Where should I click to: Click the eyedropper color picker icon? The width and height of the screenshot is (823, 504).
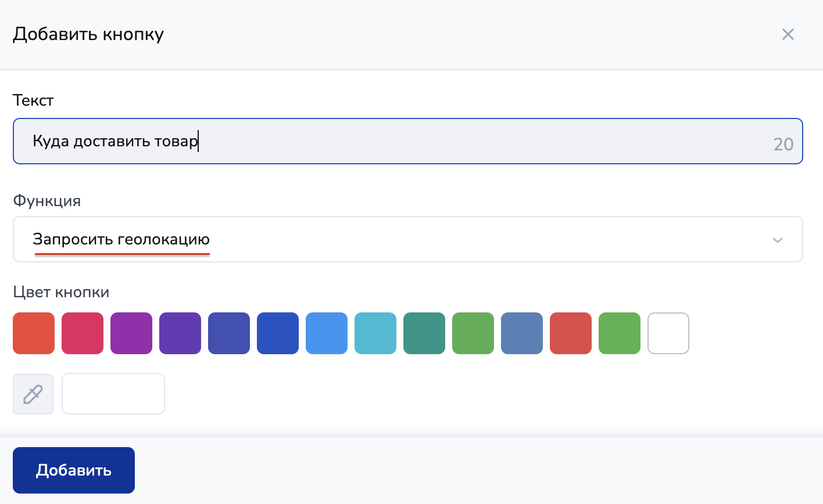pyautogui.click(x=33, y=394)
